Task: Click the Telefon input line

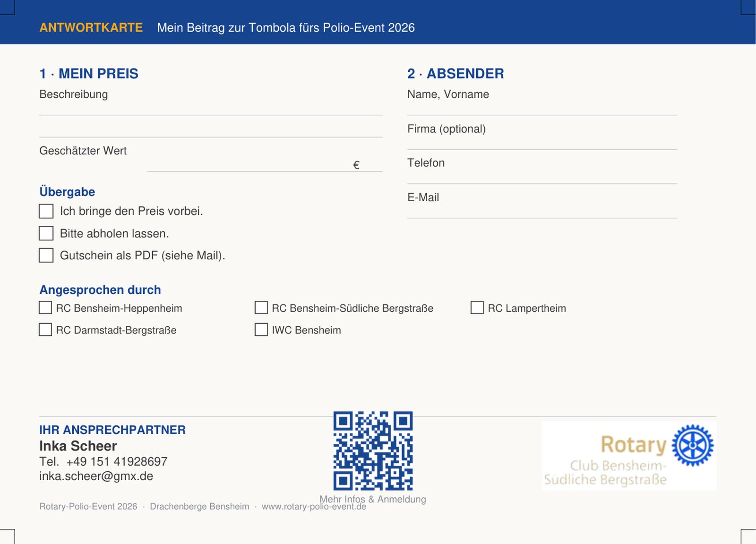Action: [542, 177]
